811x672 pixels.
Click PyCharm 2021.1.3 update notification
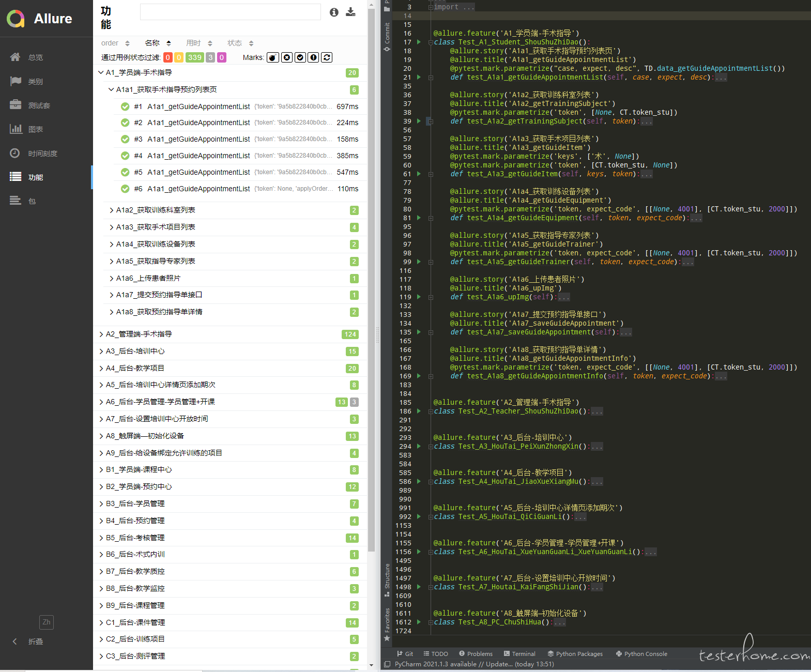point(474,664)
